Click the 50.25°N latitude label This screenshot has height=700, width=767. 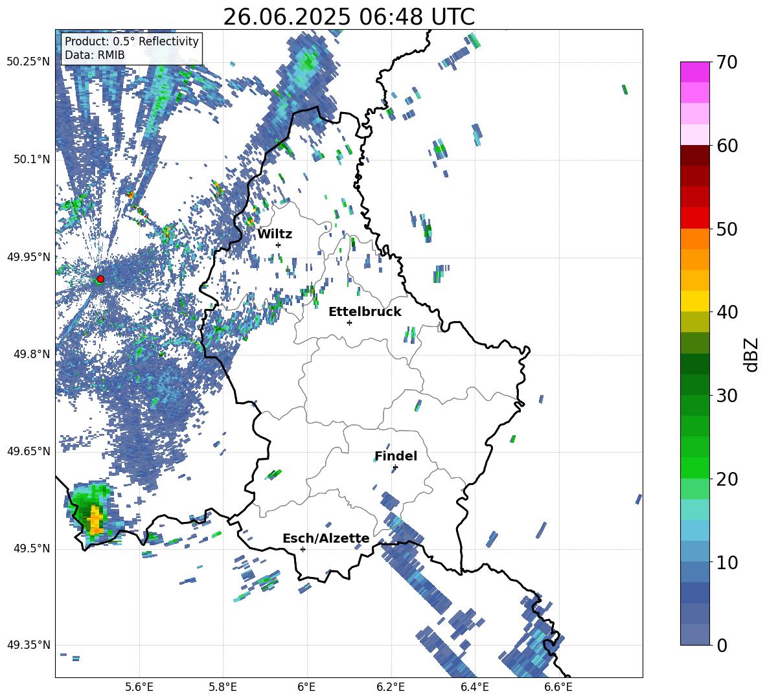[29, 62]
